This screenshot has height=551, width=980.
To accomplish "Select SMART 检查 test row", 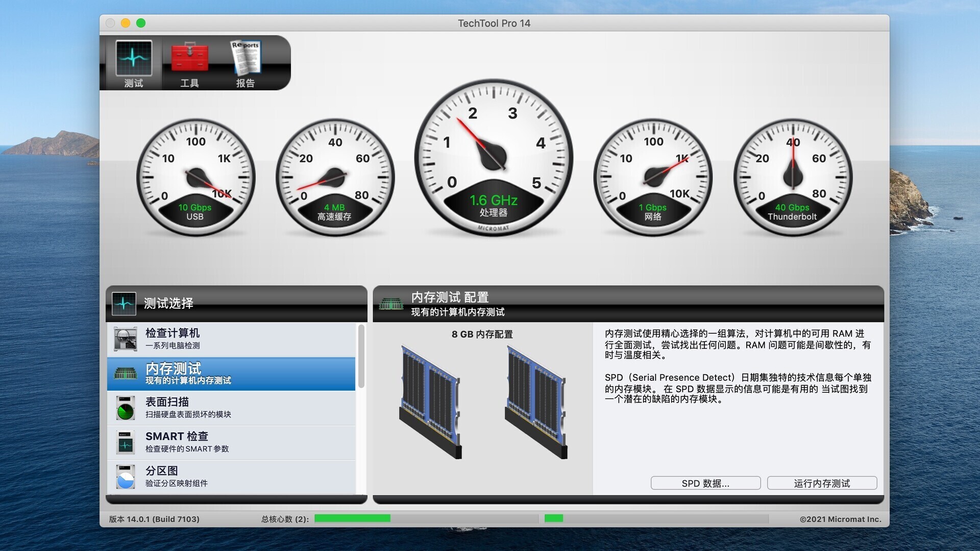I will tap(231, 442).
